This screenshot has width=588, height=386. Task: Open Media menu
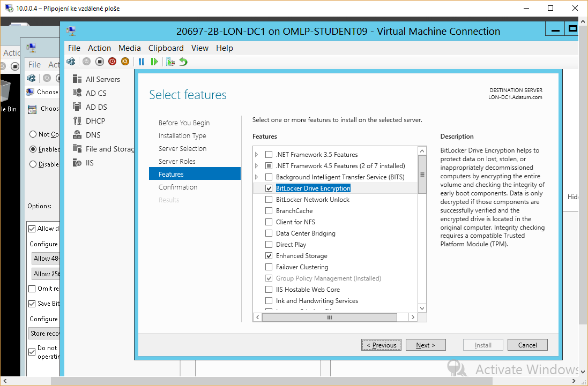click(x=129, y=48)
